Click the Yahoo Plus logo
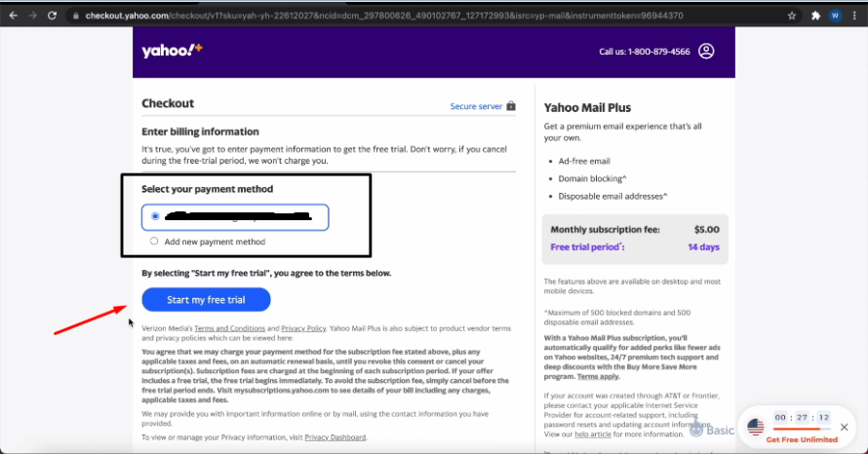 tap(173, 51)
